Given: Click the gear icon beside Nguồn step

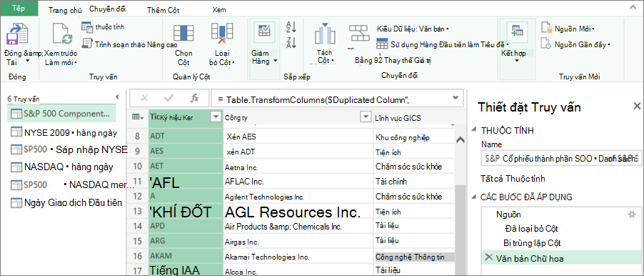Looking at the screenshot, I should [632, 215].
